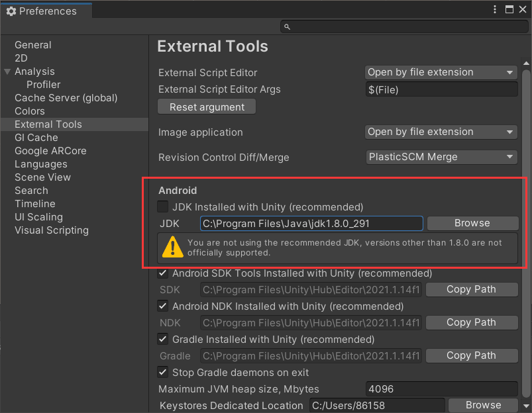Open the three-dot overflow menu

(494, 9)
